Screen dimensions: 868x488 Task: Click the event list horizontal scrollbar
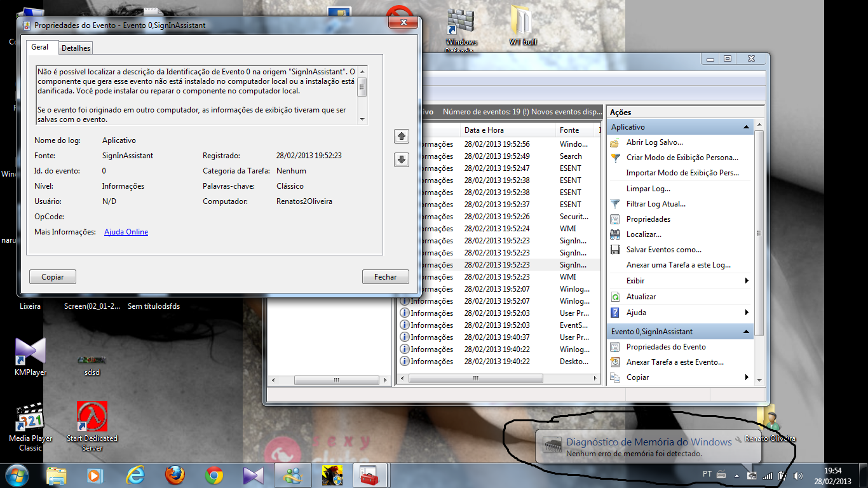[475, 378]
